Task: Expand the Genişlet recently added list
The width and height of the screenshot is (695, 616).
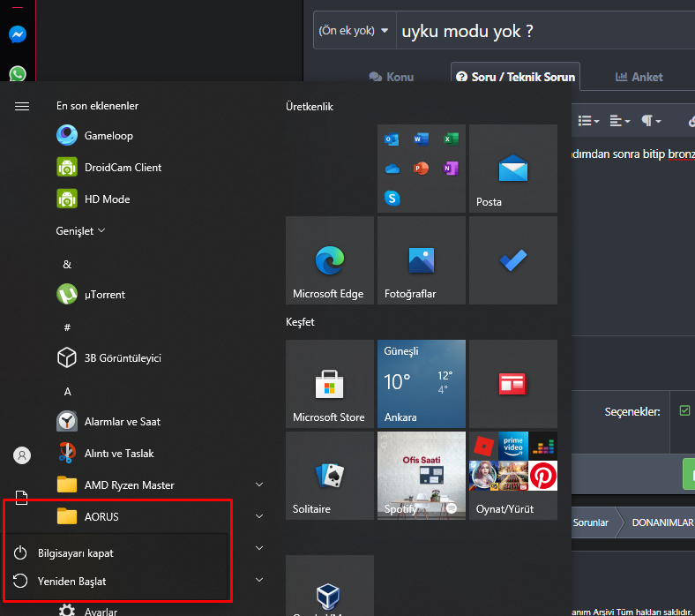Action: [80, 230]
